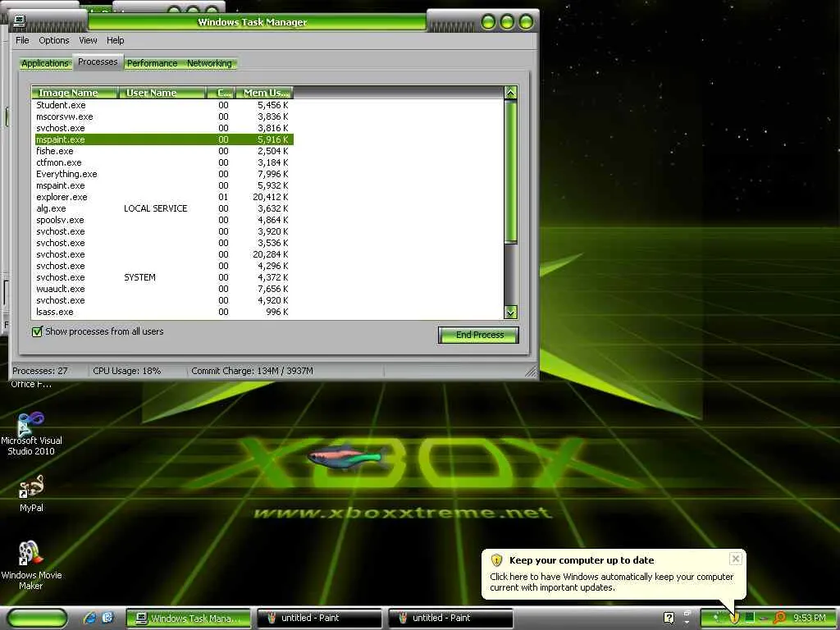This screenshot has height=630, width=840.
Task: Select the mscorsvw.exe process
Action: pos(163,116)
